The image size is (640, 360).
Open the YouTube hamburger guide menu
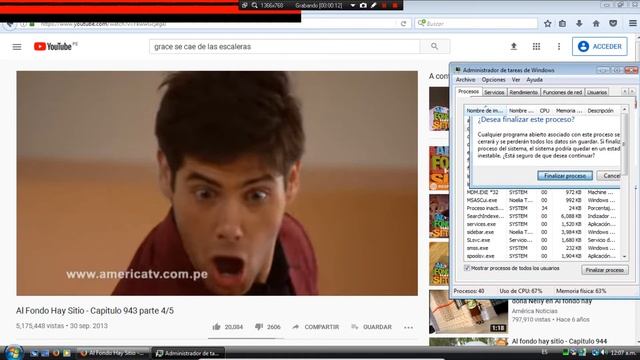pyautogui.click(x=17, y=47)
